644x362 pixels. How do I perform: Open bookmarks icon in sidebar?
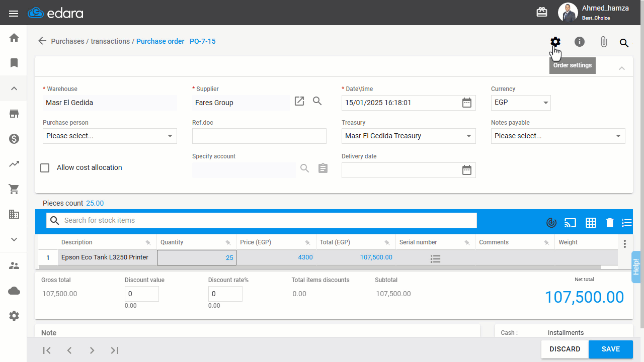point(14,63)
